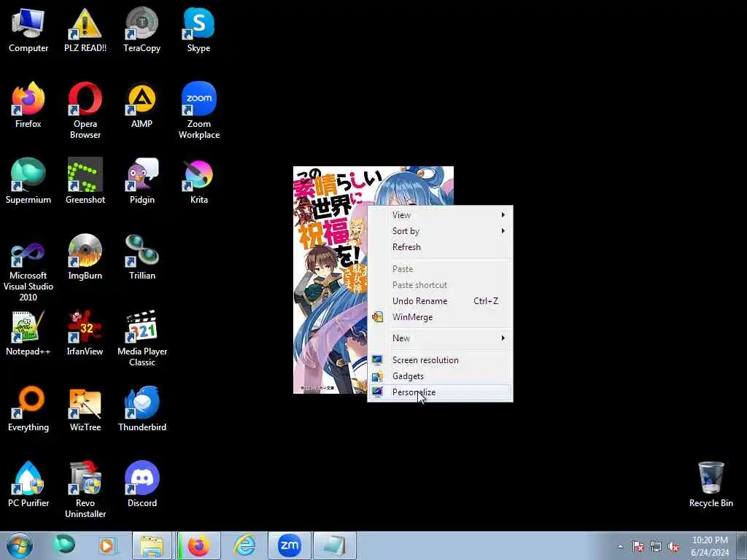Click the muted volume tray icon
The image size is (747, 560).
pos(673,546)
